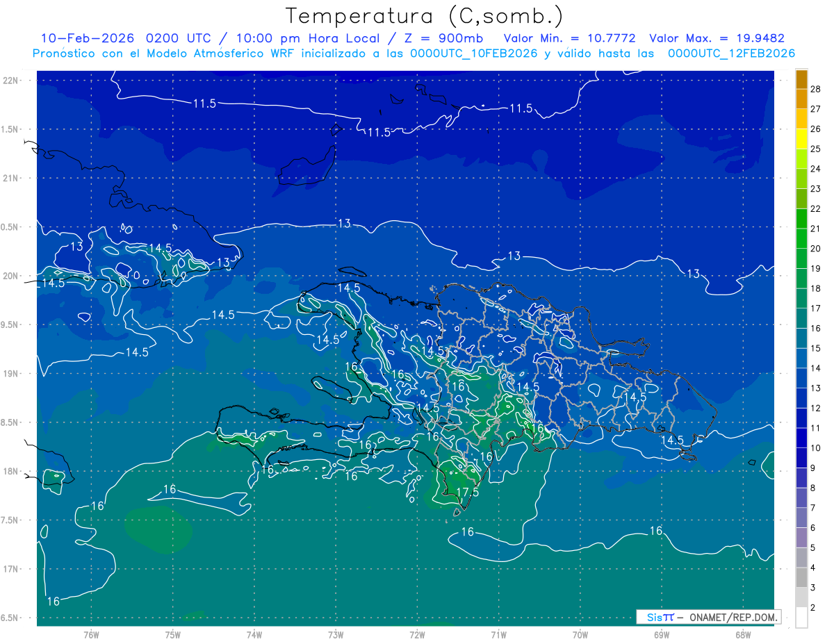Click the 0000UTC_12FEB2026 forecast end text
Viewport: 834px width, 644px height.
tap(731, 53)
